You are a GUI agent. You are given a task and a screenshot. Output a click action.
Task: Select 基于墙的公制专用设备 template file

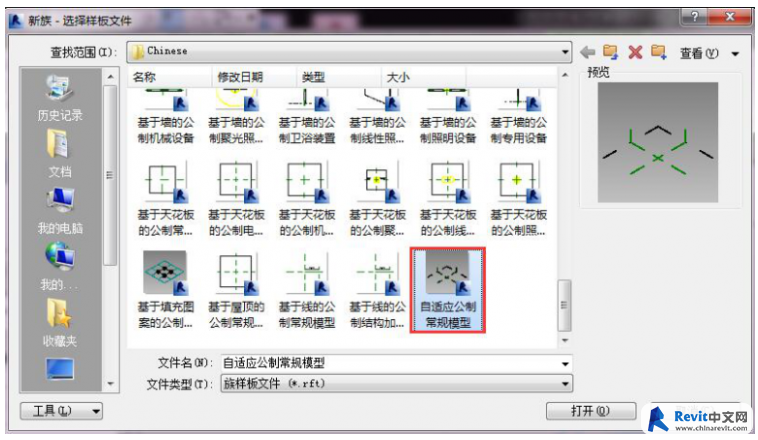pyautogui.click(x=518, y=117)
